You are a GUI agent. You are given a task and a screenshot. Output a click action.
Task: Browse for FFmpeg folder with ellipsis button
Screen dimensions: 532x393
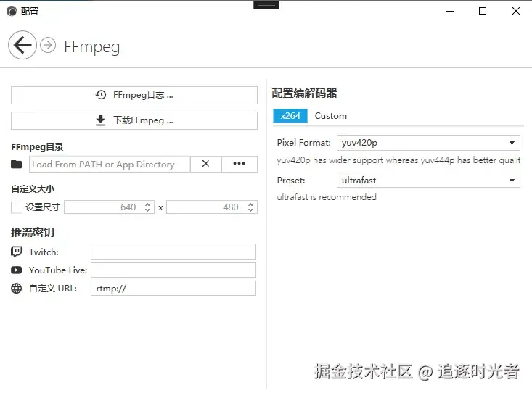coord(240,164)
